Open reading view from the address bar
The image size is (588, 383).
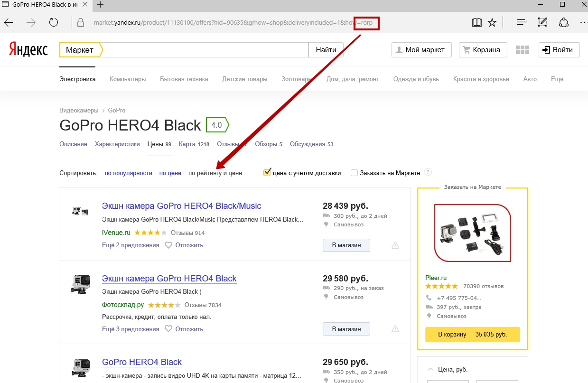tap(476, 22)
